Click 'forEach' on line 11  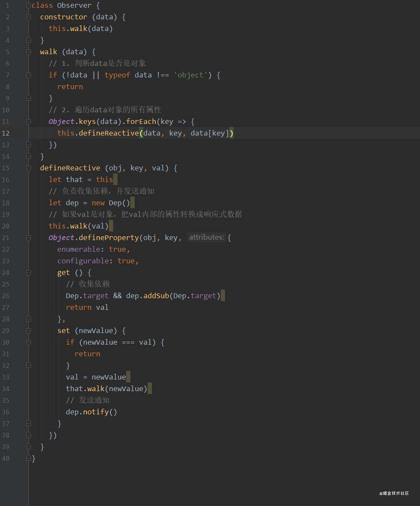click(141, 122)
